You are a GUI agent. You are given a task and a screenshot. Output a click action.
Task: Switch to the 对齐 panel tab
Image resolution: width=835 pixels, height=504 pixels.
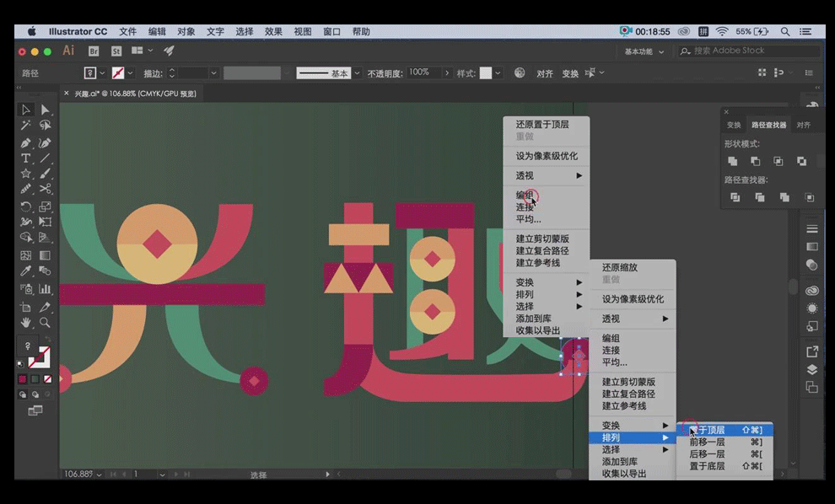(x=803, y=125)
